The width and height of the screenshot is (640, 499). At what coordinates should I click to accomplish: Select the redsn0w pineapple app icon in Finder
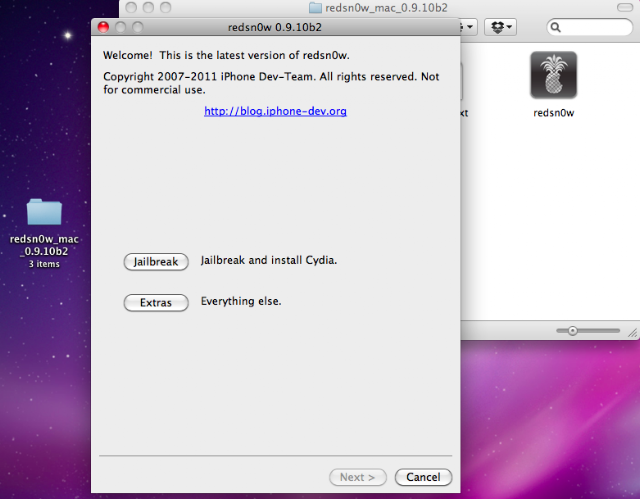[553, 75]
